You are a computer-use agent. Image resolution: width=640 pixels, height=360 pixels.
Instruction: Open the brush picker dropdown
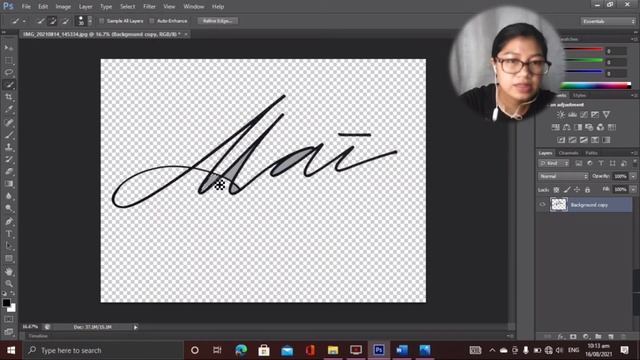coord(90,21)
